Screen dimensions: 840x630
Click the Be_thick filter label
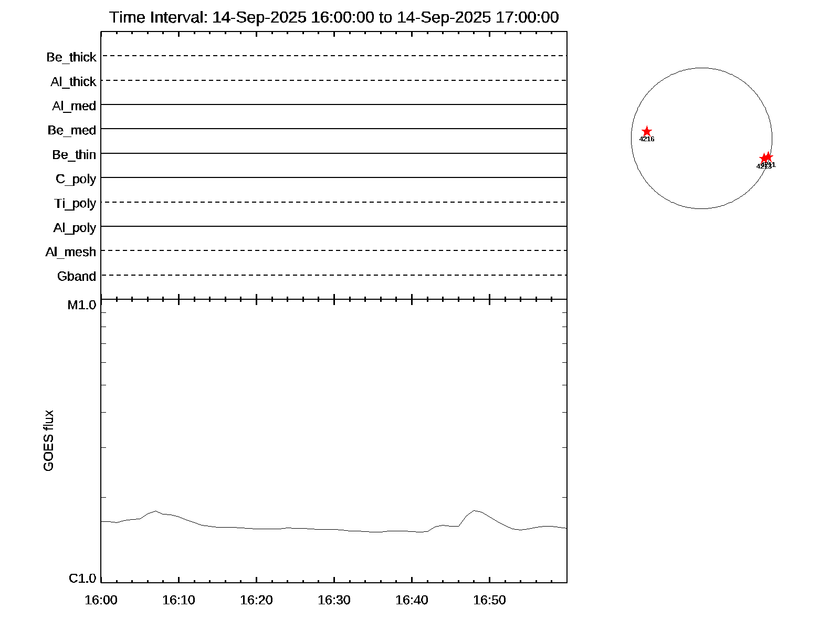pyautogui.click(x=71, y=57)
